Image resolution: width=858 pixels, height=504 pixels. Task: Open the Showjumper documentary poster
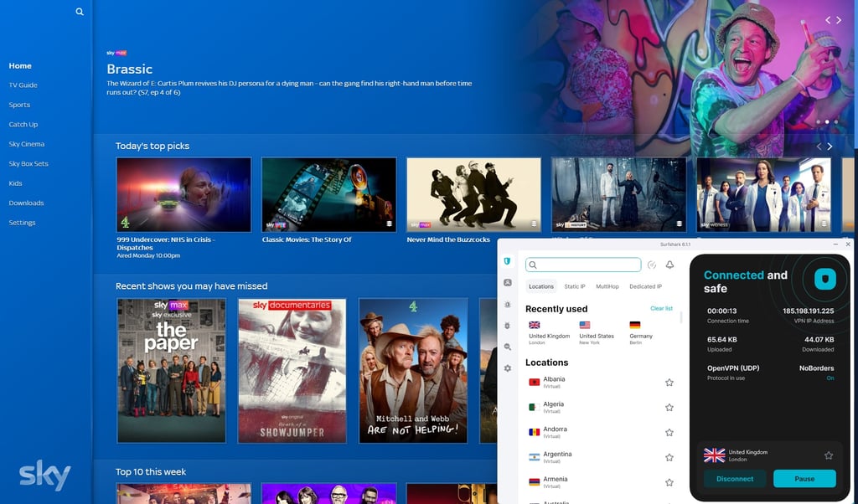292,371
